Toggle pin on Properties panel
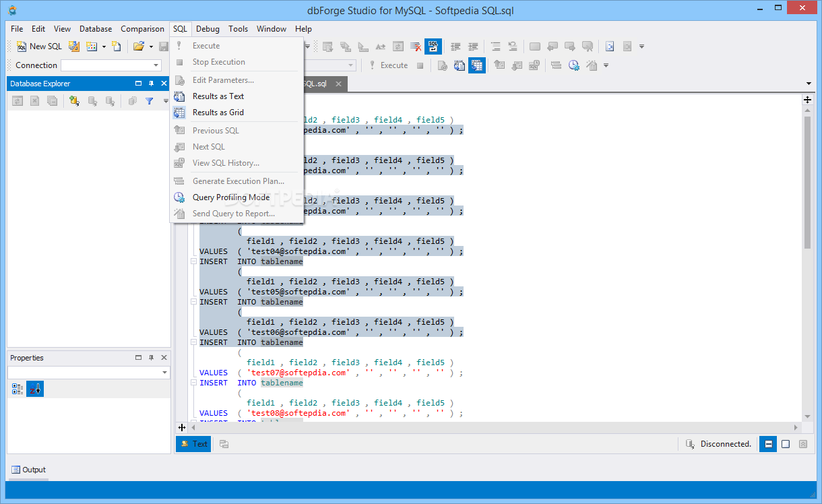The height and width of the screenshot is (504, 822). 151,358
